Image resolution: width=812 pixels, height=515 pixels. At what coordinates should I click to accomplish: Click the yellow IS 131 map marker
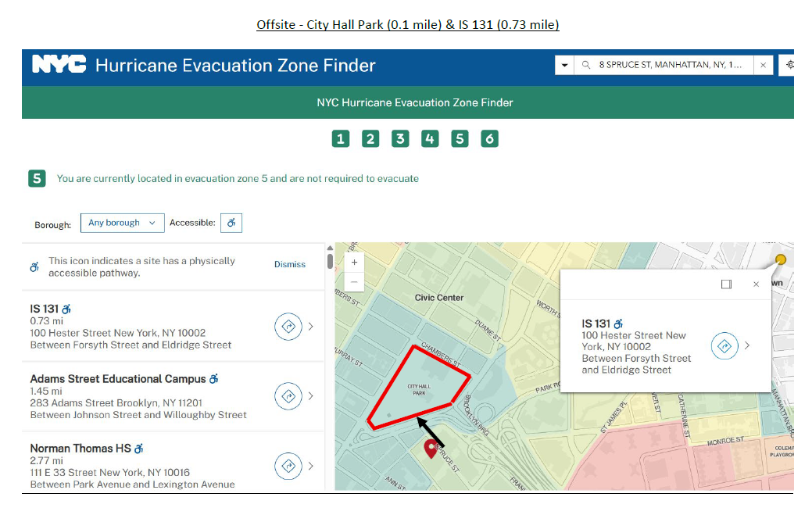(781, 259)
